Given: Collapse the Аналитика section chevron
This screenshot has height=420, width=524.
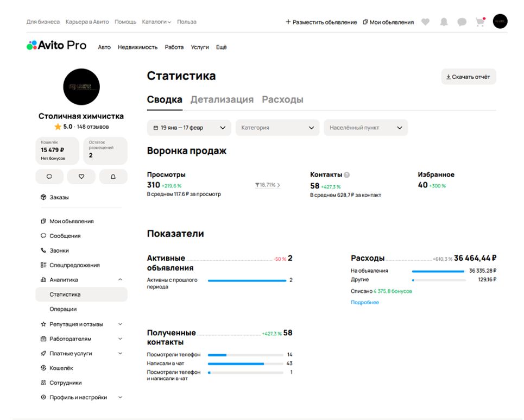Looking at the screenshot, I should click(x=121, y=280).
